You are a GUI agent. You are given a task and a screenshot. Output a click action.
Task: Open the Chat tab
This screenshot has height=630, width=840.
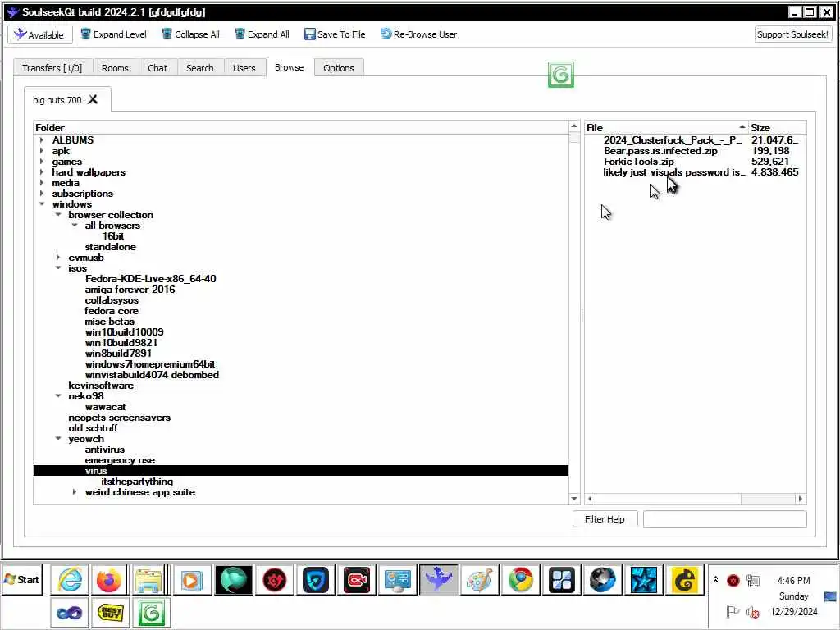[157, 68]
